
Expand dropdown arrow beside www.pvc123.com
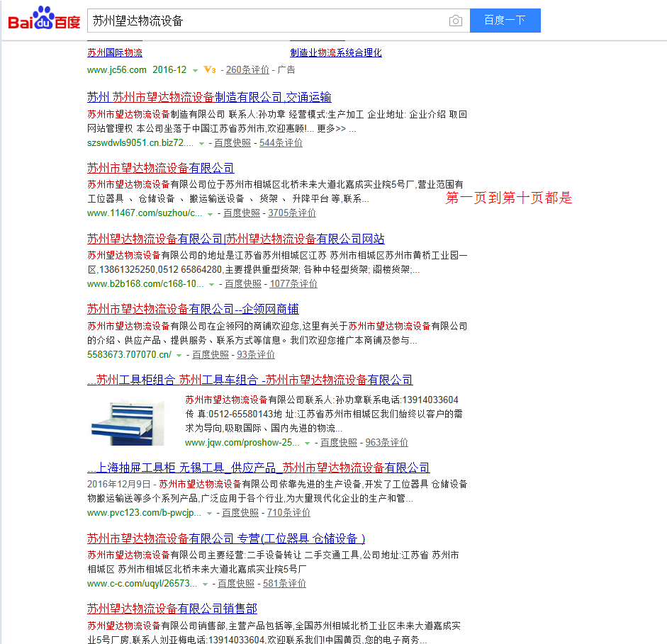coord(209,514)
